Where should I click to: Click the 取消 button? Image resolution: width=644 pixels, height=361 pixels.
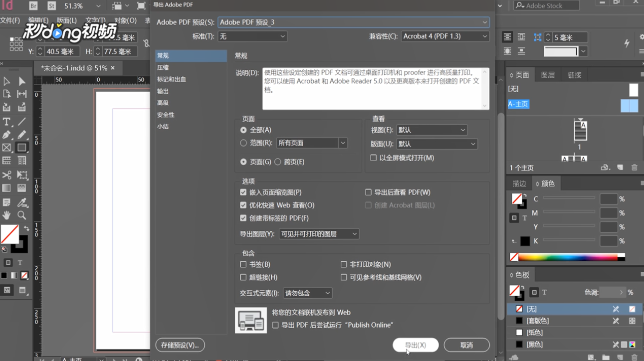[466, 345]
